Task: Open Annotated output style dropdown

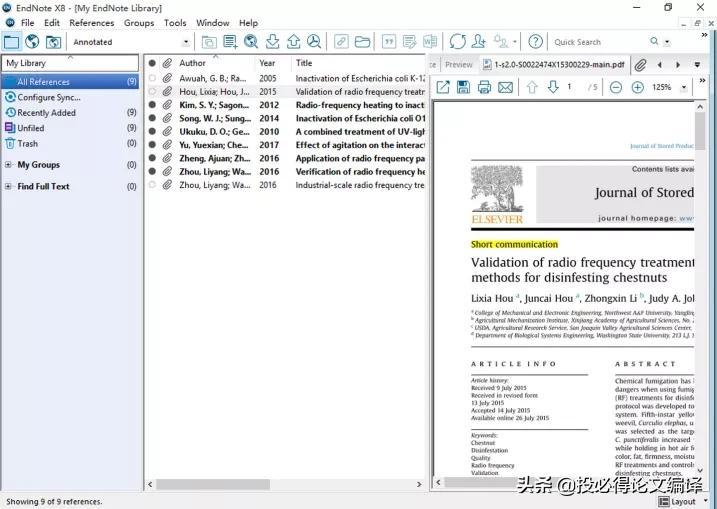Action: [x=185, y=42]
